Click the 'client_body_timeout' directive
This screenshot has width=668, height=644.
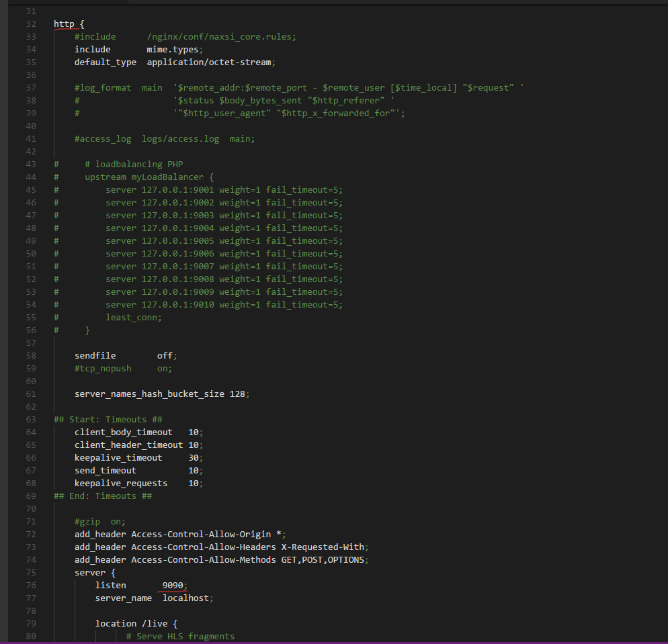click(x=124, y=432)
